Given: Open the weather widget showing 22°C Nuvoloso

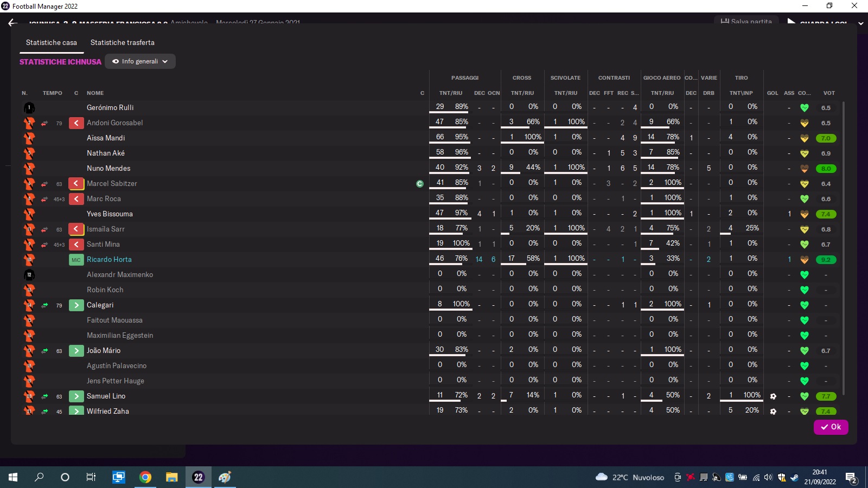Looking at the screenshot, I should [x=629, y=477].
